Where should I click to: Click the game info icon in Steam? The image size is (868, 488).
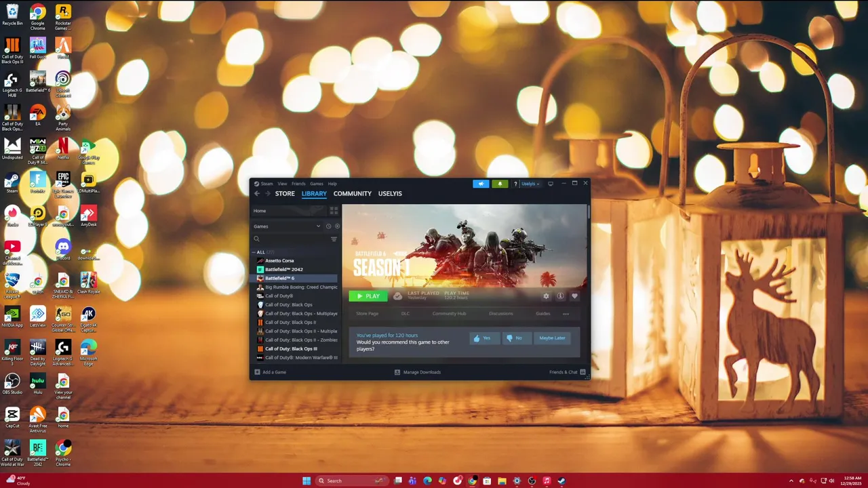[x=560, y=296]
